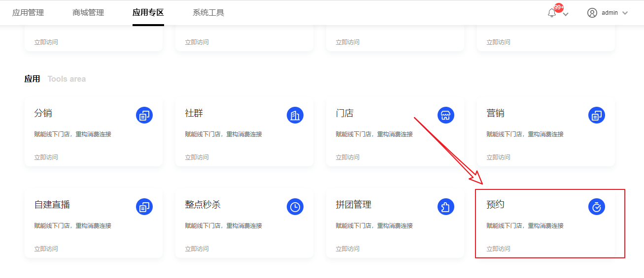Click the 社群 building icon
The image size is (644, 278).
(x=295, y=116)
